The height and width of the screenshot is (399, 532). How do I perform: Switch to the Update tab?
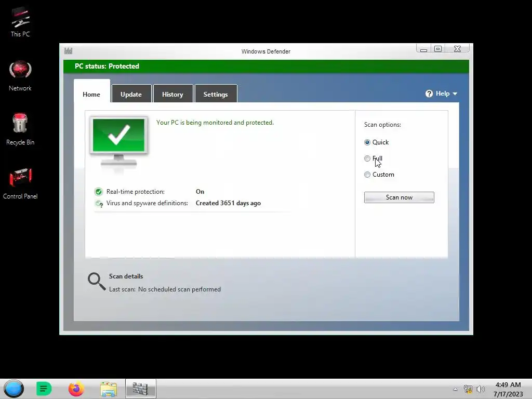point(131,94)
